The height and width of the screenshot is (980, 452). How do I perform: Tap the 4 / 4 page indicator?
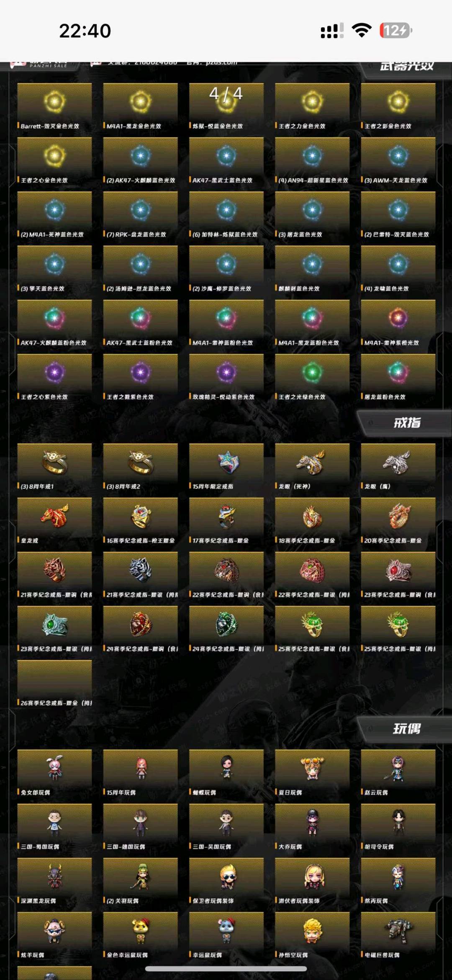tap(226, 93)
